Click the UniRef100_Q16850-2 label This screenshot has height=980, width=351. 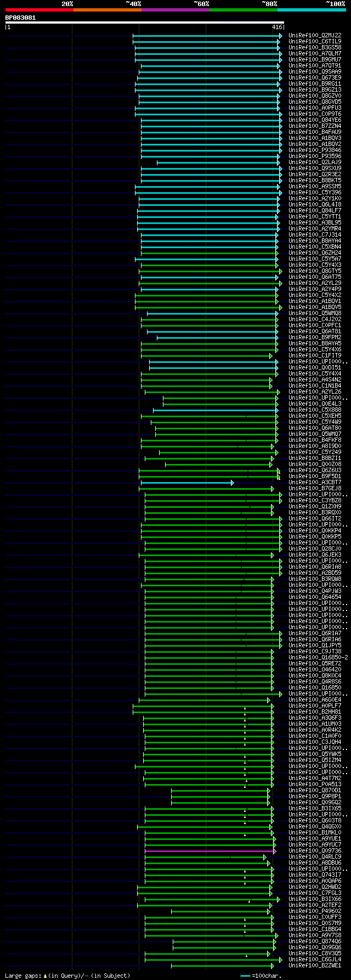318,657
